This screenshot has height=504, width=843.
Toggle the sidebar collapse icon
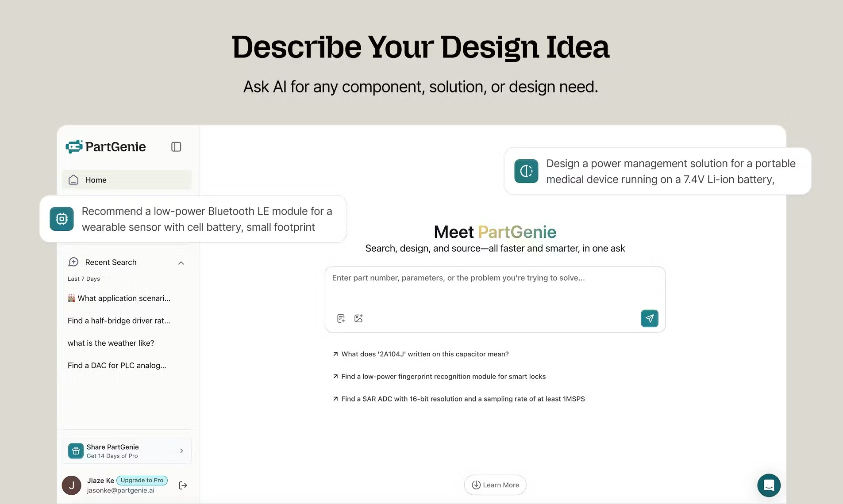[x=176, y=147]
